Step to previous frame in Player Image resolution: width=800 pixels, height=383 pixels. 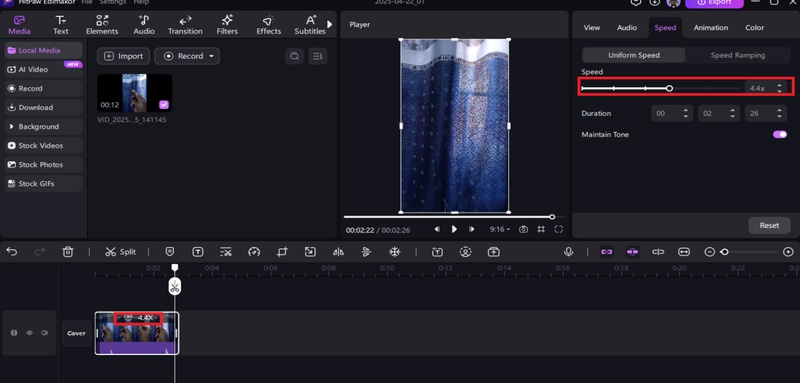pos(437,229)
